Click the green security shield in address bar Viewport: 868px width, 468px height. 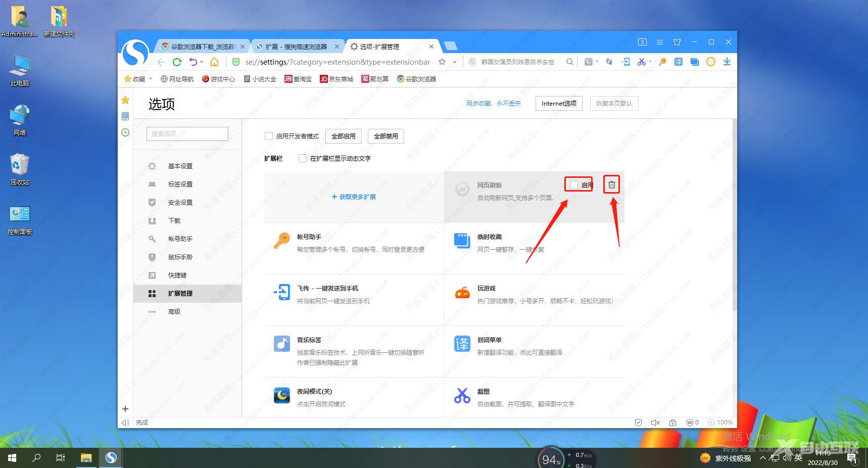[235, 62]
